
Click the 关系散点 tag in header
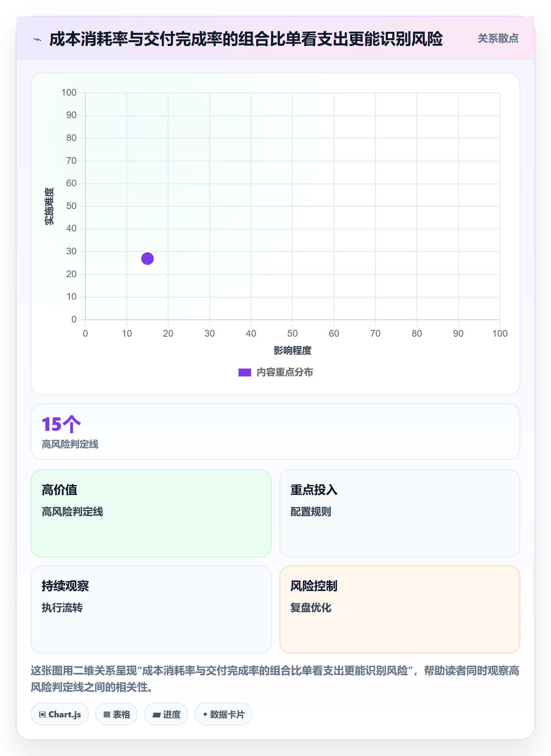(x=498, y=39)
